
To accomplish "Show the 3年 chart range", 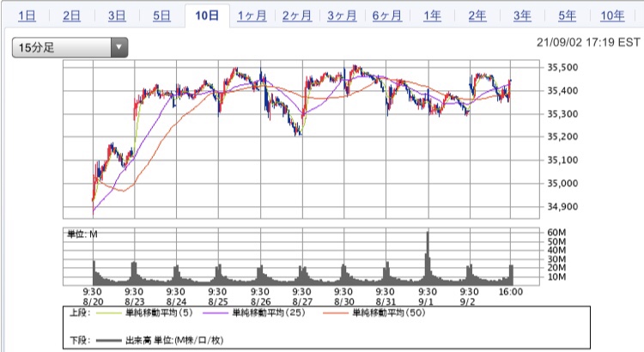I will (522, 16).
